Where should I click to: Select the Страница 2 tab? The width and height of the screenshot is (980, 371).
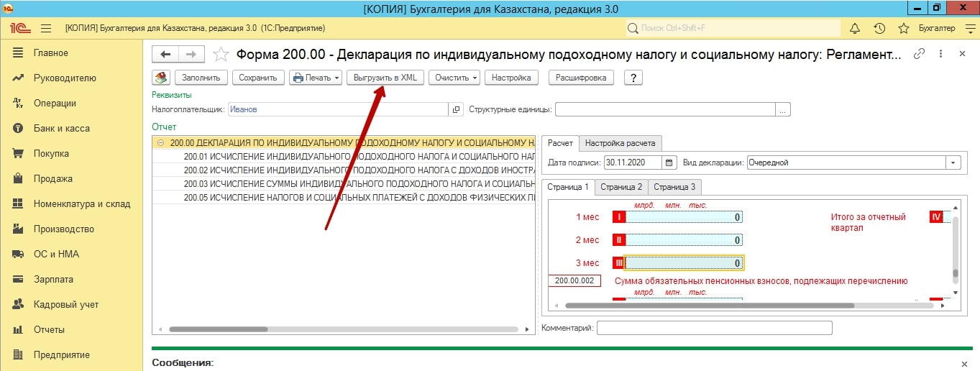click(621, 187)
